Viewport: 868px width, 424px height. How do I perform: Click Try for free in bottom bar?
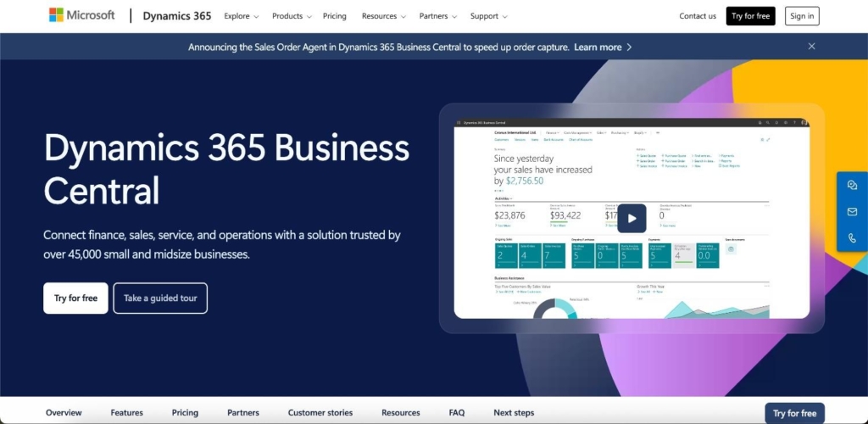[794, 414]
